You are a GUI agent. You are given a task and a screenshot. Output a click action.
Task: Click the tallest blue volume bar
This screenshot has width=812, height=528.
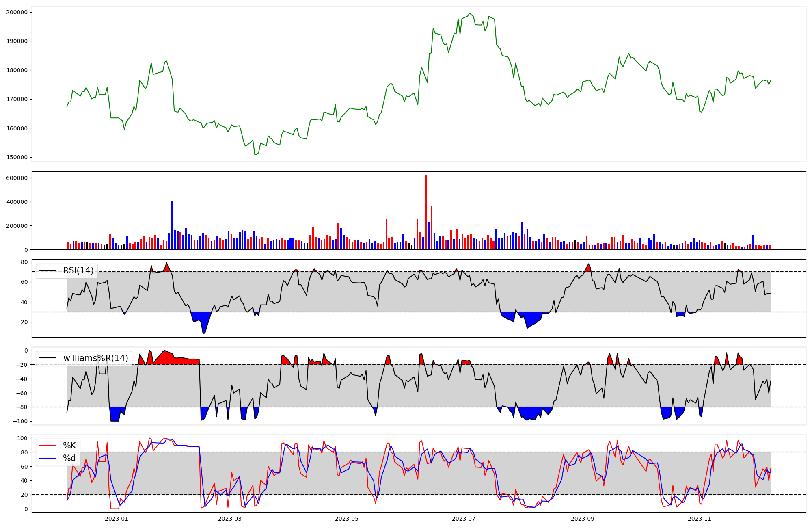[x=172, y=225]
